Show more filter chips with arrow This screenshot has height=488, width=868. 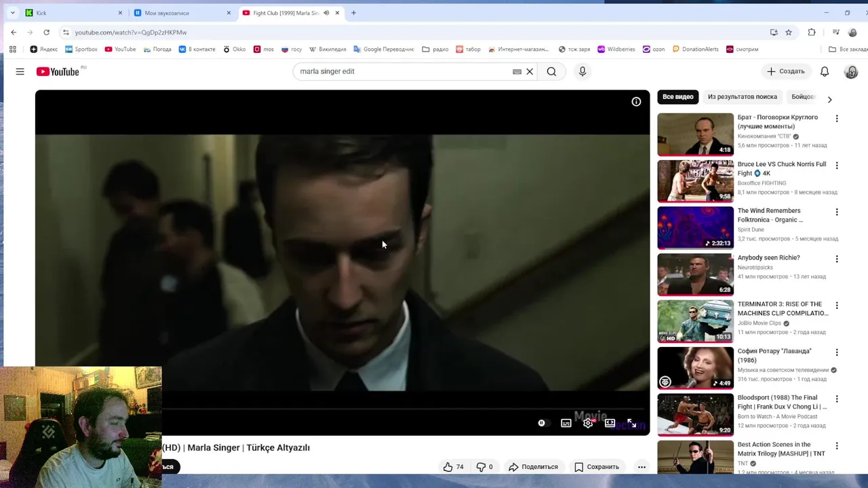tap(829, 99)
